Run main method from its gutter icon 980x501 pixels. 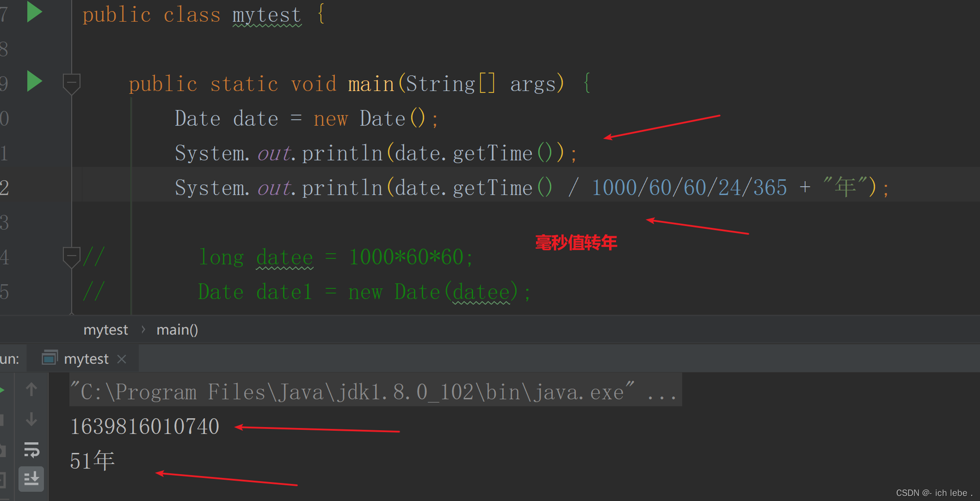(x=34, y=82)
